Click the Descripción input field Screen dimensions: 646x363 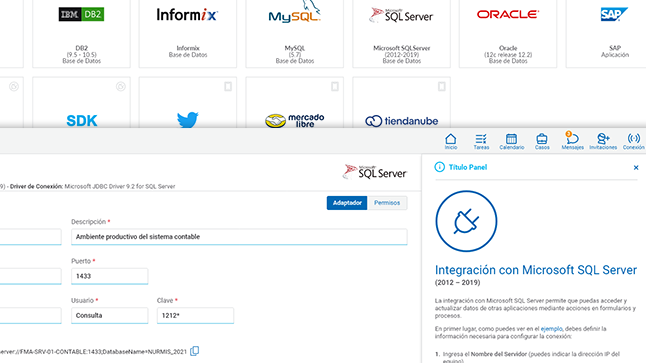[239, 237]
